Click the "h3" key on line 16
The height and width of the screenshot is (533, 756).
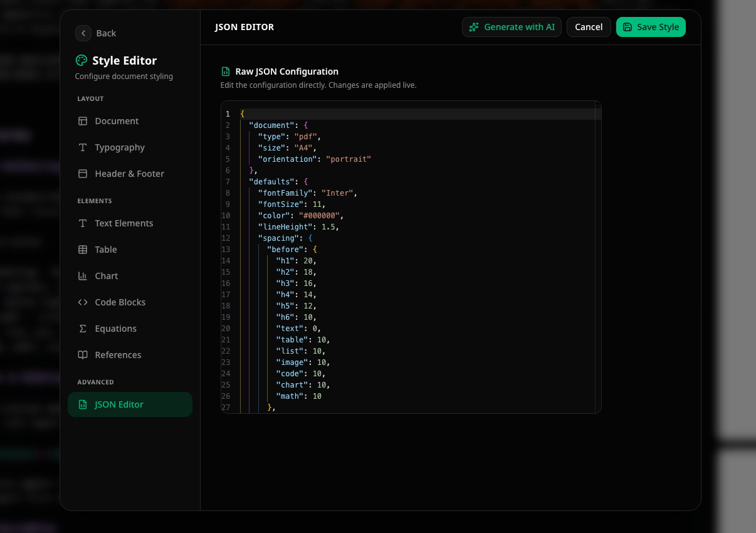coord(285,283)
